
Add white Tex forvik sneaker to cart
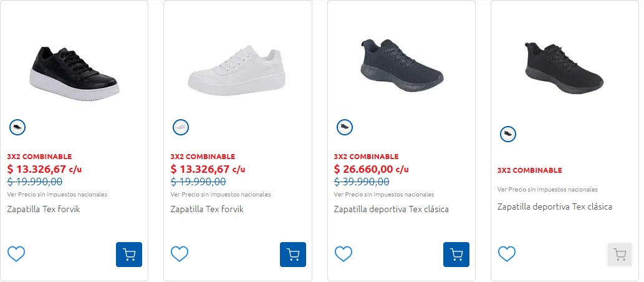coord(292,255)
